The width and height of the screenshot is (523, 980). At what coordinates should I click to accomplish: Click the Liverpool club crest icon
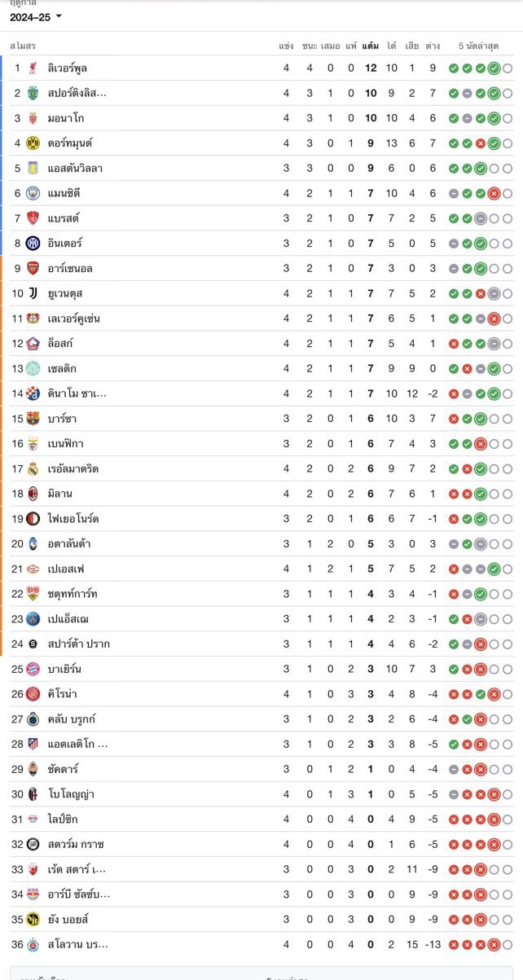pos(33,68)
